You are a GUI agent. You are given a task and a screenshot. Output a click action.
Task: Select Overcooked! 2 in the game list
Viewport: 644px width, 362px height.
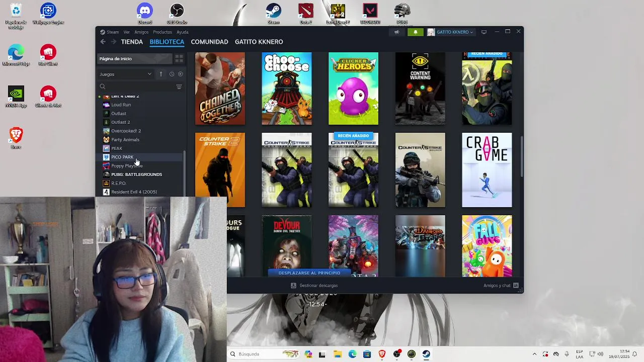(140, 131)
